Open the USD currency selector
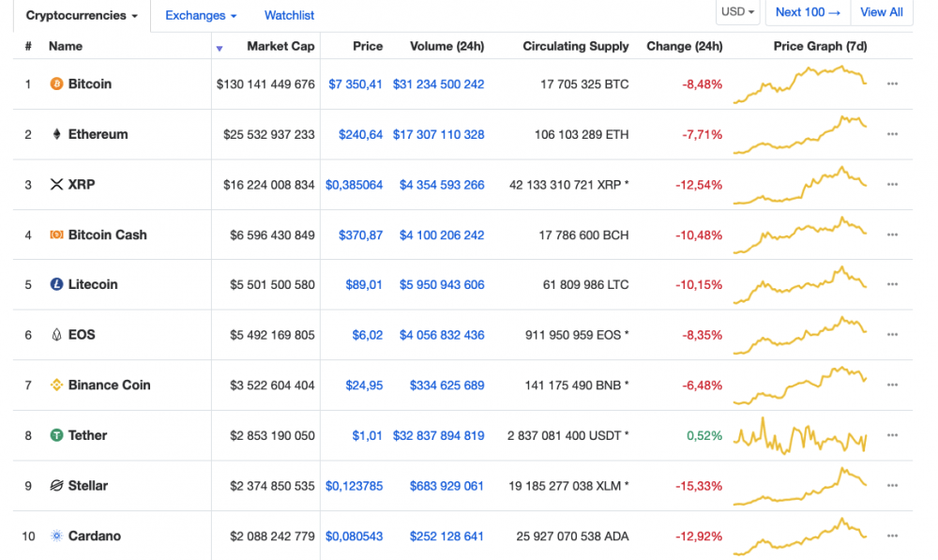This screenshot has width=938, height=560. pyautogui.click(x=737, y=12)
